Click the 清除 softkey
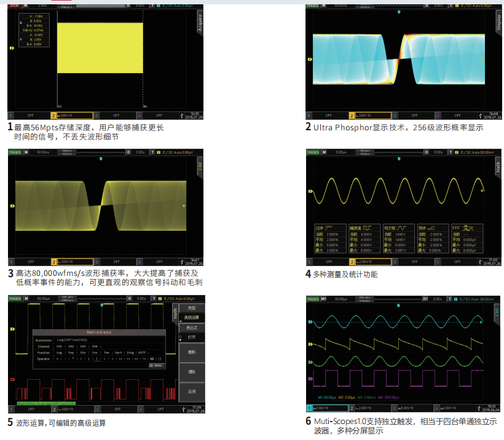Screen dimensions: 504x440 click(192, 372)
